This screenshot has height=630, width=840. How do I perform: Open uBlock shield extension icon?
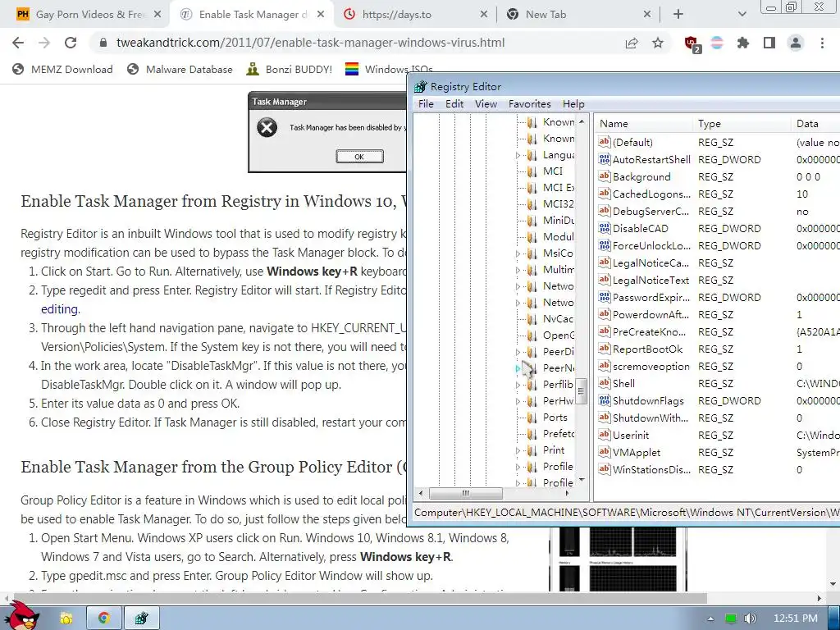pyautogui.click(x=692, y=43)
